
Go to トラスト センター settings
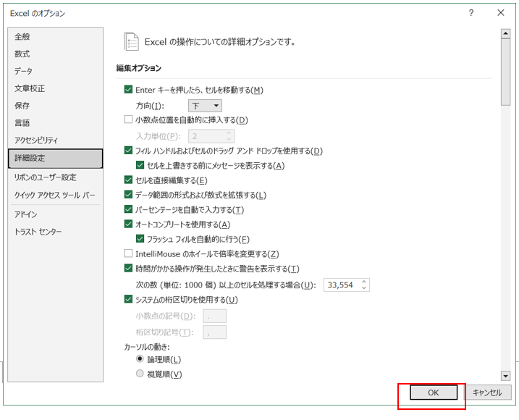(x=38, y=232)
